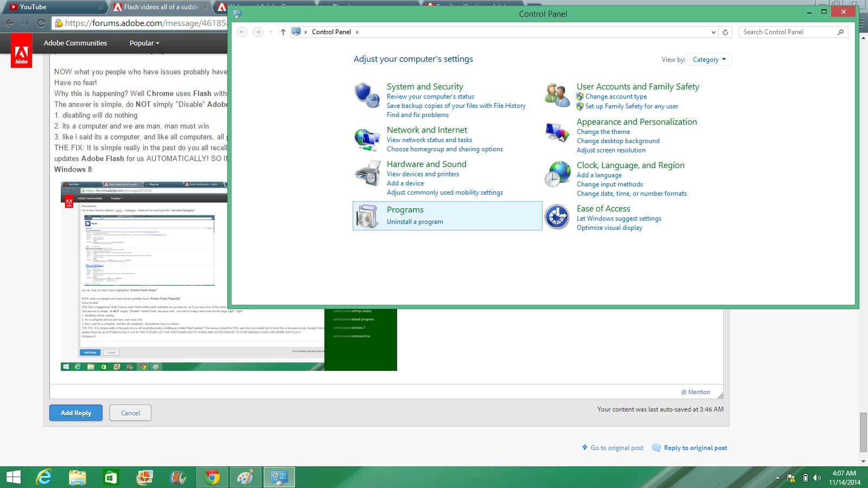This screenshot has width=868, height=488.
Task: Click Reply to original post link
Action: pyautogui.click(x=695, y=448)
